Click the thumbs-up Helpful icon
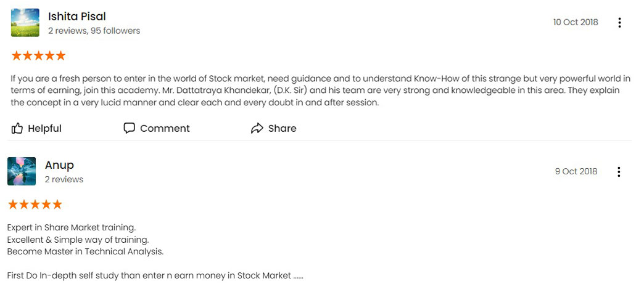The height and width of the screenshot is (292, 644). coord(17,128)
